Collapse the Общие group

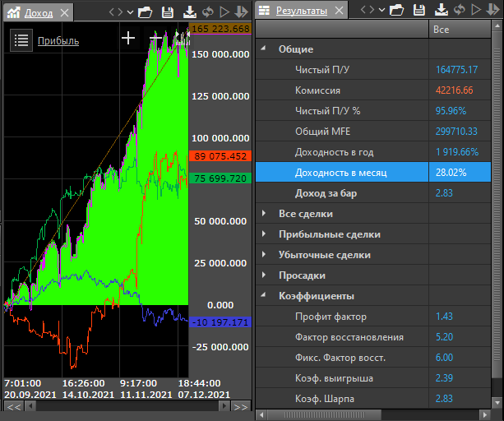[x=263, y=49]
